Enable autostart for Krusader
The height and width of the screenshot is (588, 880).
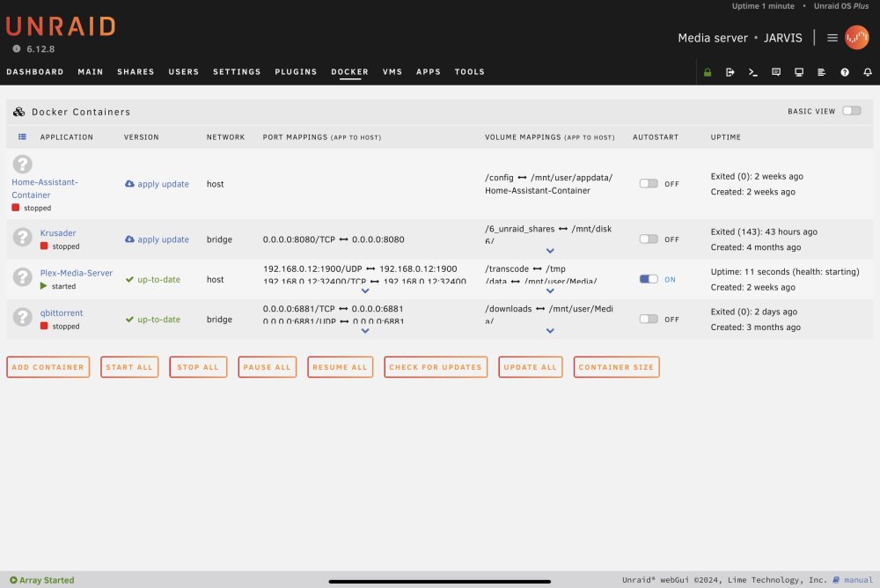[649, 239]
